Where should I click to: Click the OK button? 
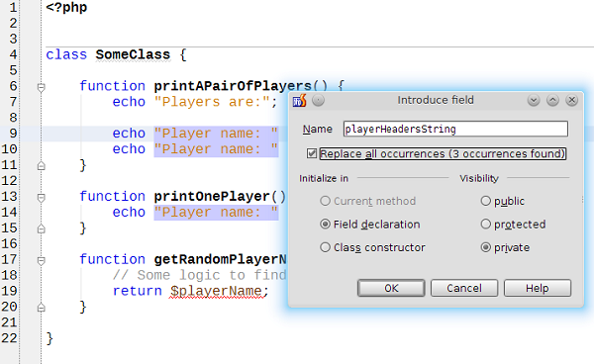click(391, 288)
